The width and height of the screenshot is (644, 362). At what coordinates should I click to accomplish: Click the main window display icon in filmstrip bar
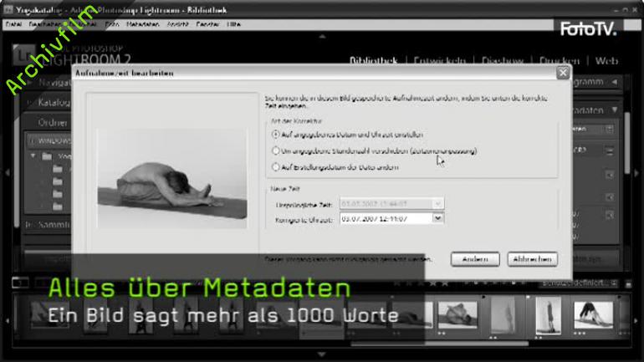tap(20, 283)
